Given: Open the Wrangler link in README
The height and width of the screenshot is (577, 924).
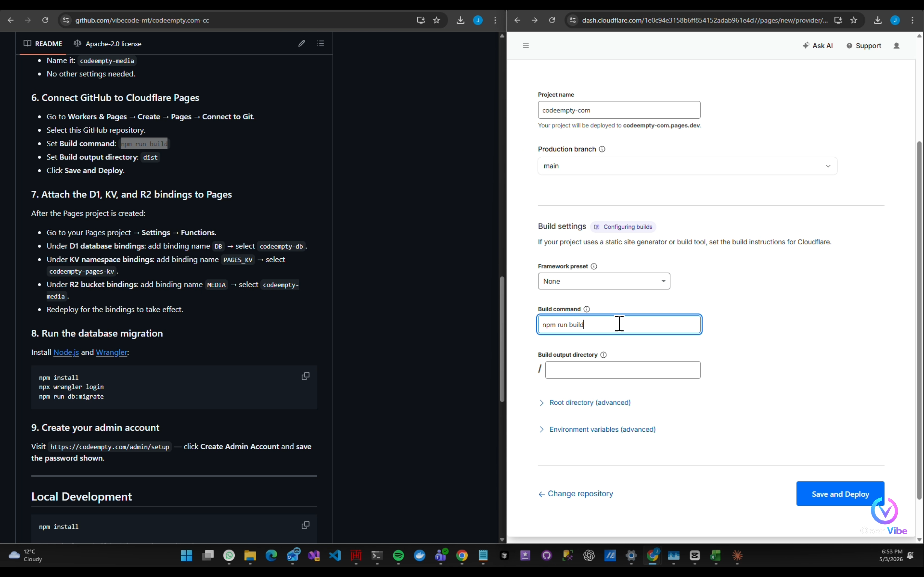Looking at the screenshot, I should coord(111,352).
